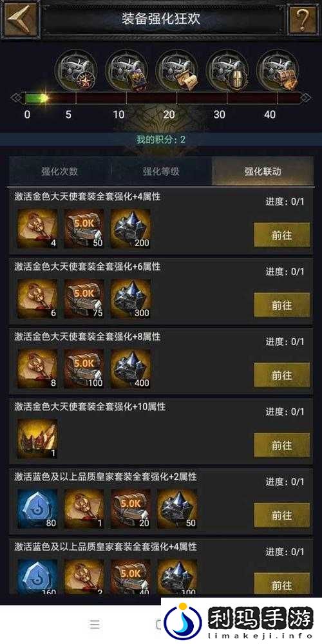Tap the 30-point reward chest with helmet

(x=227, y=69)
